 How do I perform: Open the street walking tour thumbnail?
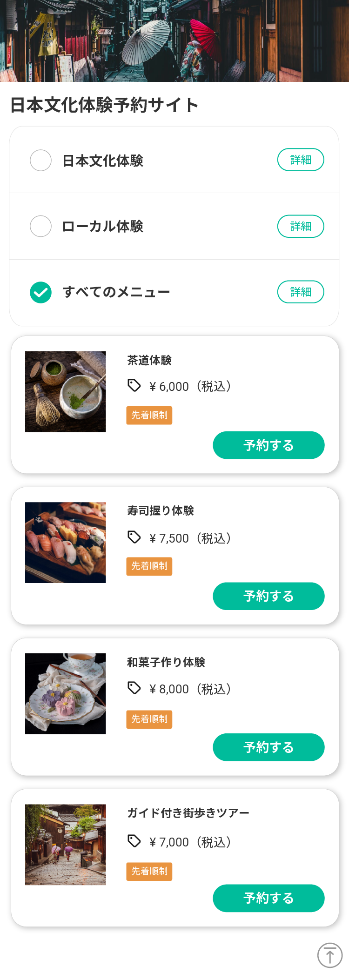coord(66,845)
